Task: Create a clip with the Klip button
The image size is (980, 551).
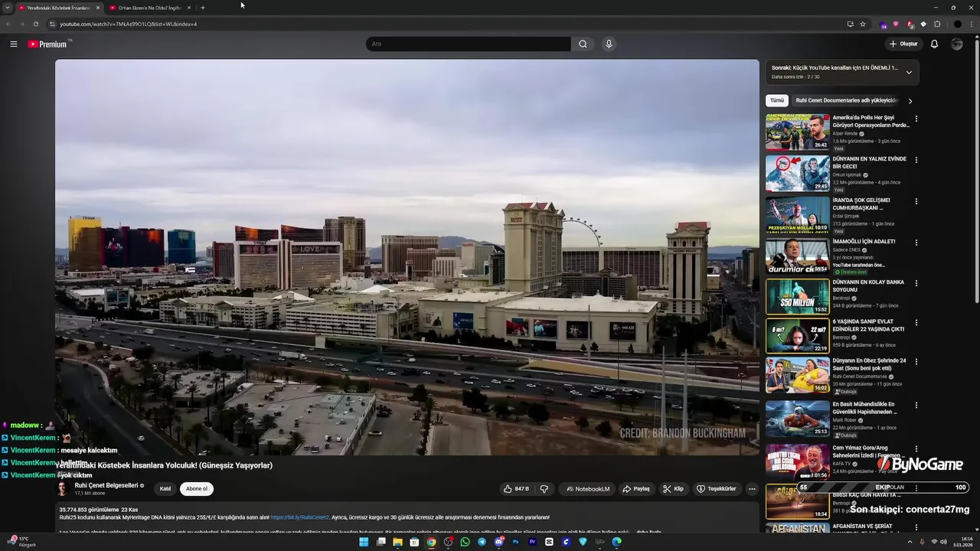Action: click(674, 489)
